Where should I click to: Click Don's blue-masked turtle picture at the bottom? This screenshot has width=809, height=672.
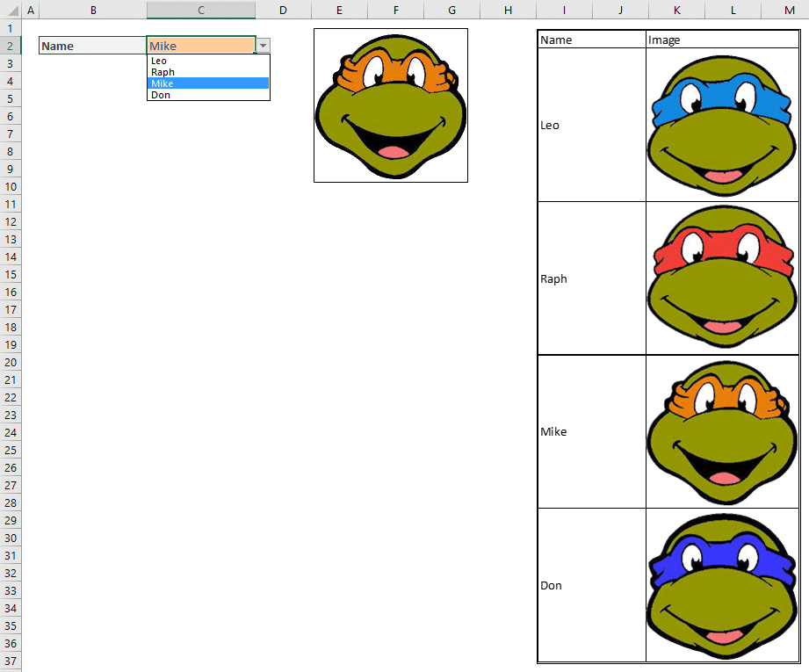(x=721, y=583)
